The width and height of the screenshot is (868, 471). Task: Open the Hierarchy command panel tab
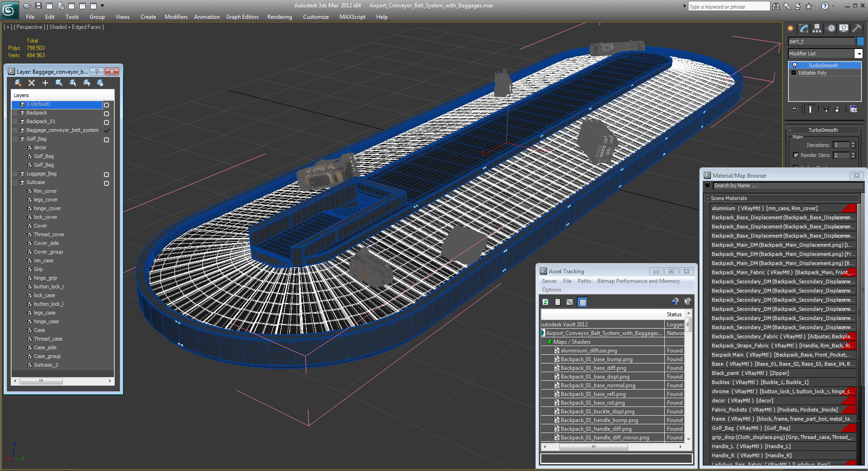click(x=817, y=28)
